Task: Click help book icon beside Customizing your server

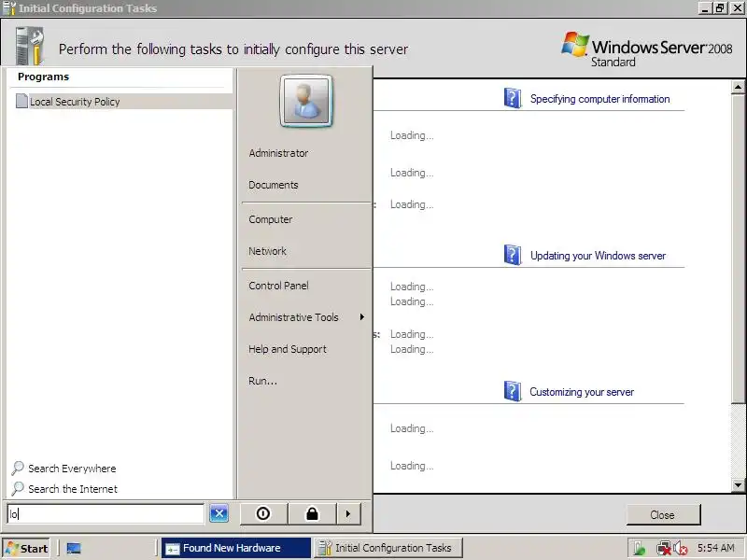Action: pos(513,391)
